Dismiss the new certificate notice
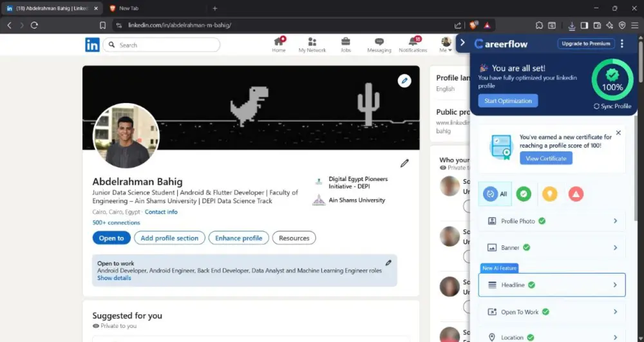The width and height of the screenshot is (644, 342). 618,133
